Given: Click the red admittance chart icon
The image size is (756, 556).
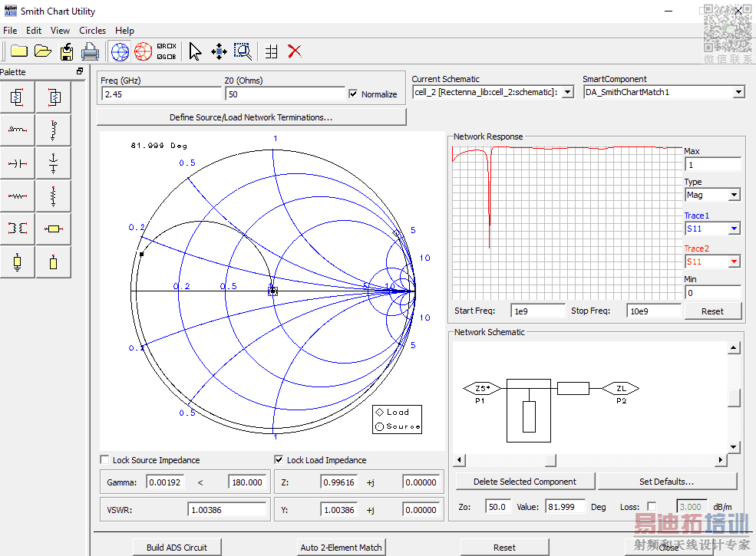Looking at the screenshot, I should [x=143, y=51].
